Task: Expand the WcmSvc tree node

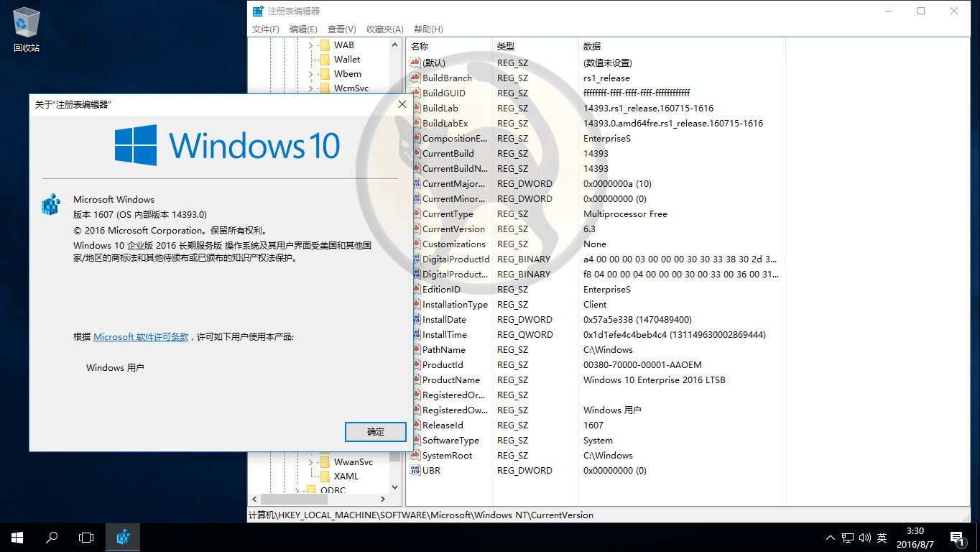Action: (x=311, y=88)
